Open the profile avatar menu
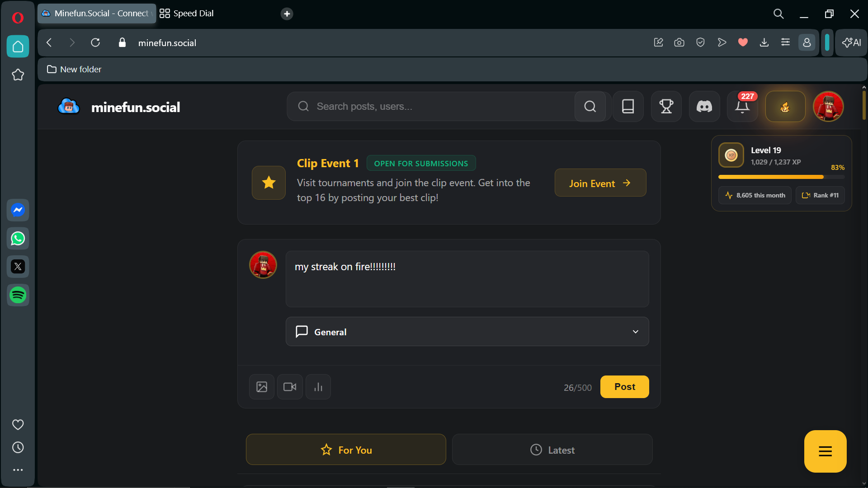This screenshot has width=868, height=488. pyautogui.click(x=828, y=107)
